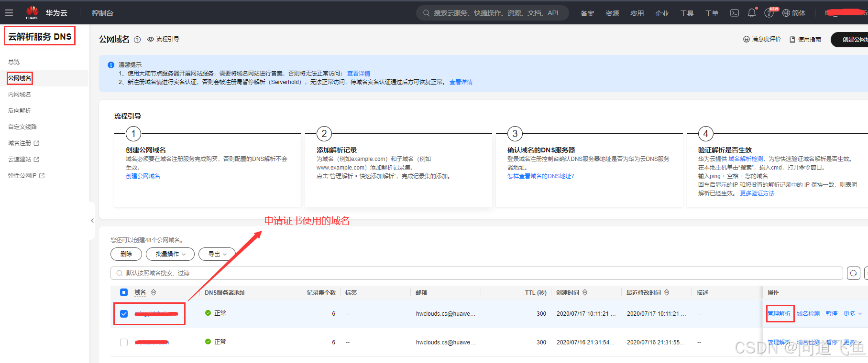The height and width of the screenshot is (363, 868).
Task: Click 暂停 in first domain row
Action: click(832, 314)
